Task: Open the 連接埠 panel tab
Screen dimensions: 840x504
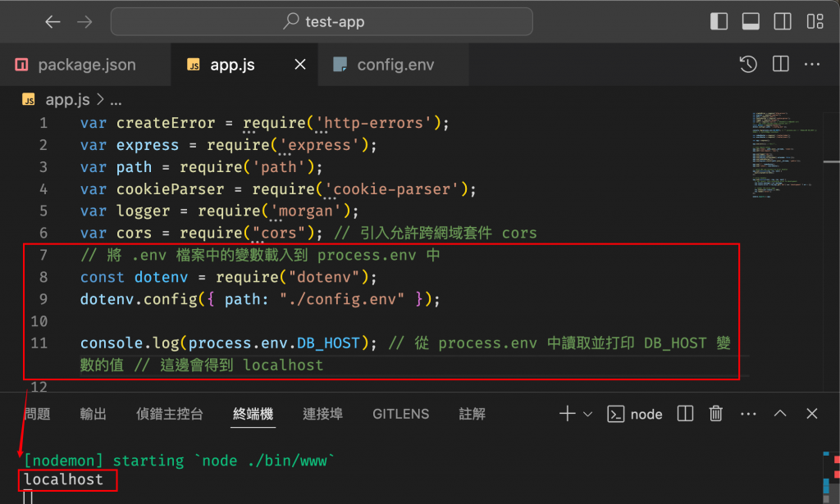Action: click(x=322, y=414)
